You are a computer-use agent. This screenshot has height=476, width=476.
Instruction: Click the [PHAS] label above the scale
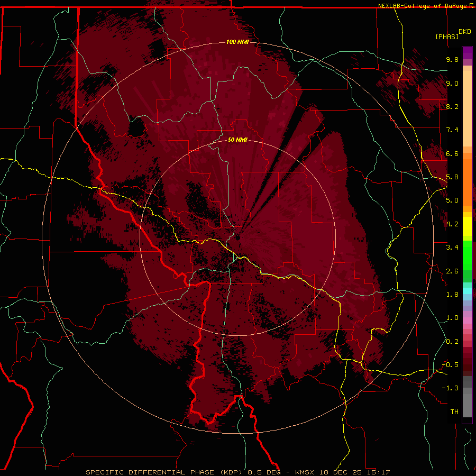(447, 36)
